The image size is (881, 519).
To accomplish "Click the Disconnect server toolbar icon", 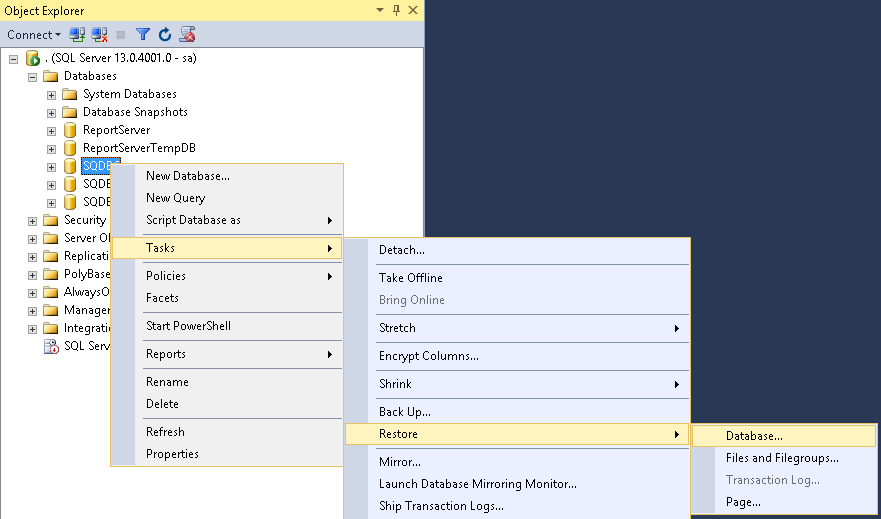I will [99, 34].
